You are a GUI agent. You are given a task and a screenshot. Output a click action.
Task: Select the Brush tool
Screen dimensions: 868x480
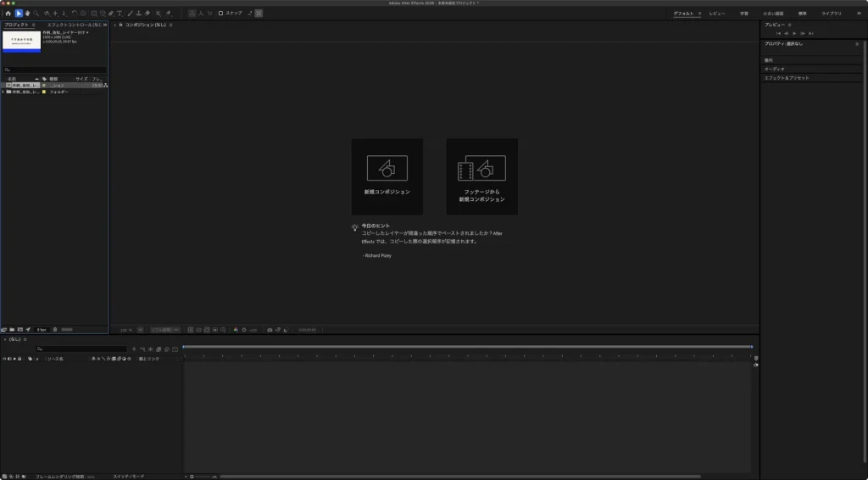[130, 14]
